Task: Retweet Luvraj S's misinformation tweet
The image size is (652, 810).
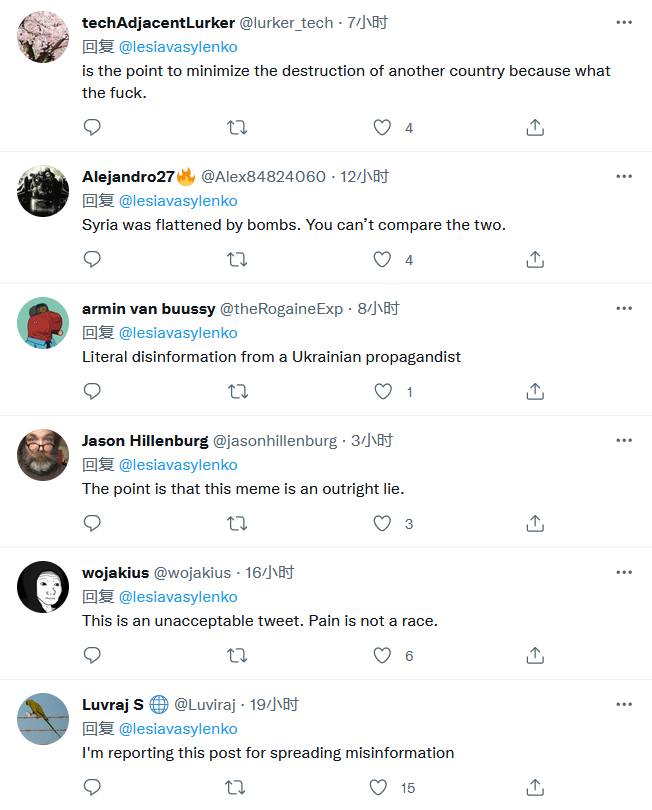Action: tap(237, 788)
